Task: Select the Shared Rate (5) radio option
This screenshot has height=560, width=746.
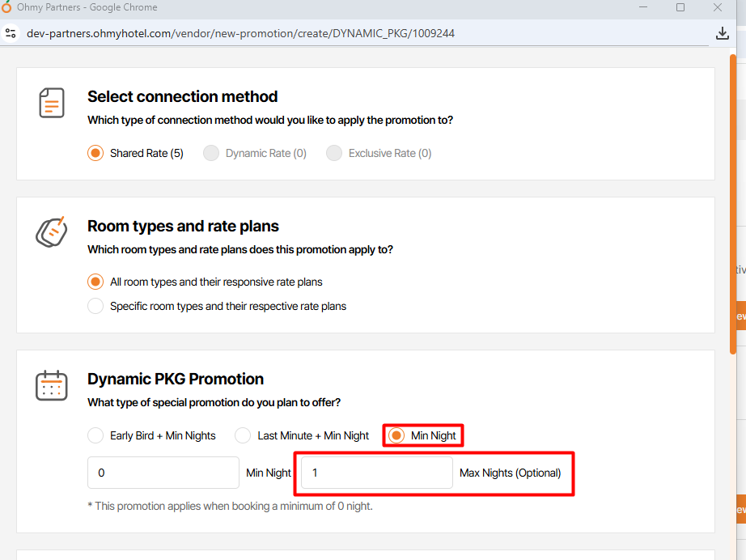Action: point(95,153)
